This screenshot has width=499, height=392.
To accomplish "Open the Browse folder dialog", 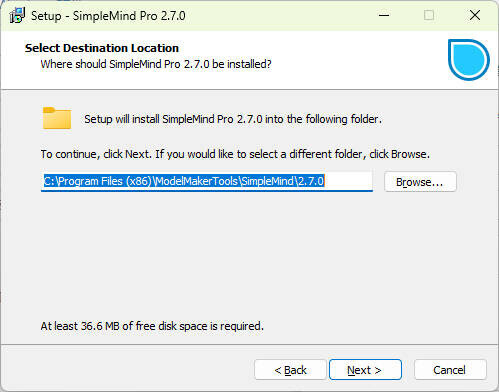I will [x=420, y=182].
